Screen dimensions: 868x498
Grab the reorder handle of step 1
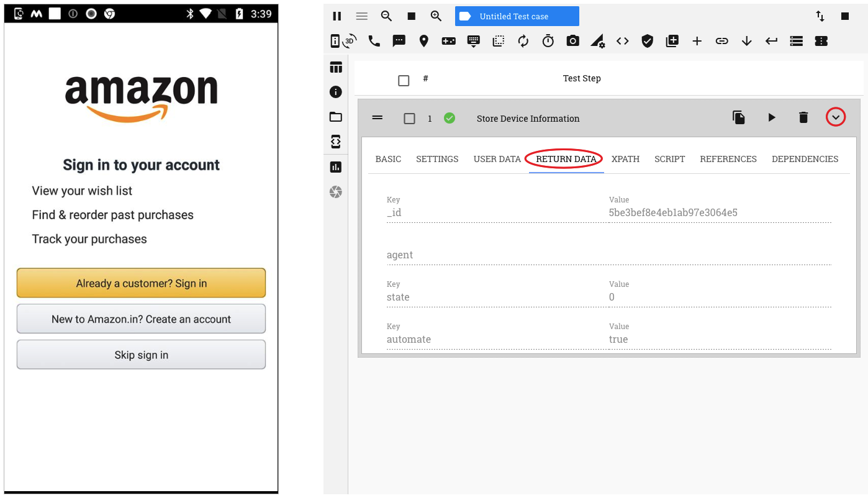point(377,118)
